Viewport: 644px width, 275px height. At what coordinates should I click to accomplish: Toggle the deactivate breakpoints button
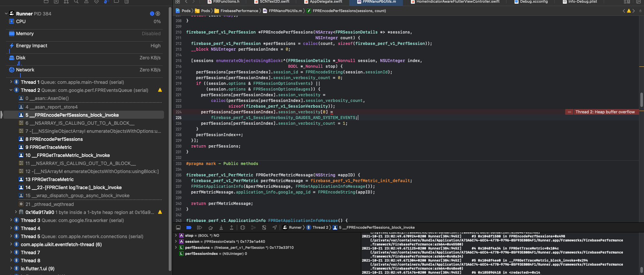point(189,227)
